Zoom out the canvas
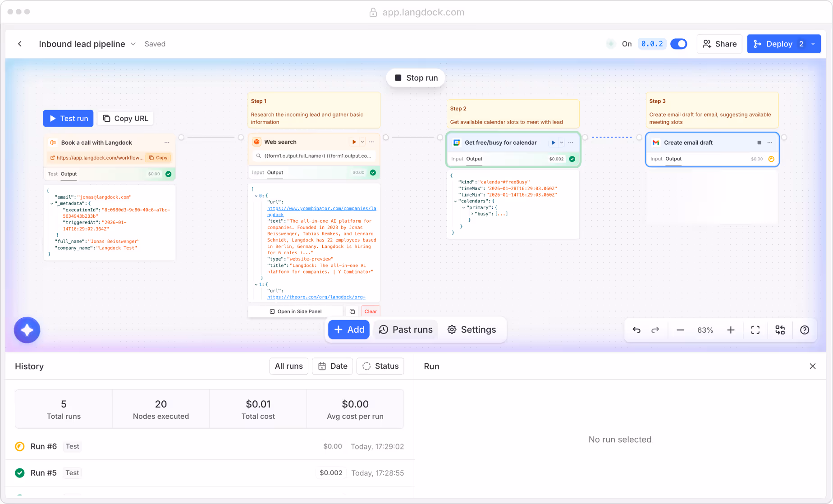The width and height of the screenshot is (833, 504). (x=680, y=330)
